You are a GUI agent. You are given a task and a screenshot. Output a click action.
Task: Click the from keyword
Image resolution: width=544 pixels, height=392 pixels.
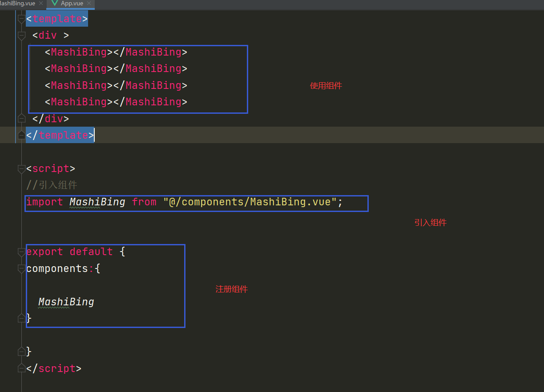click(144, 202)
